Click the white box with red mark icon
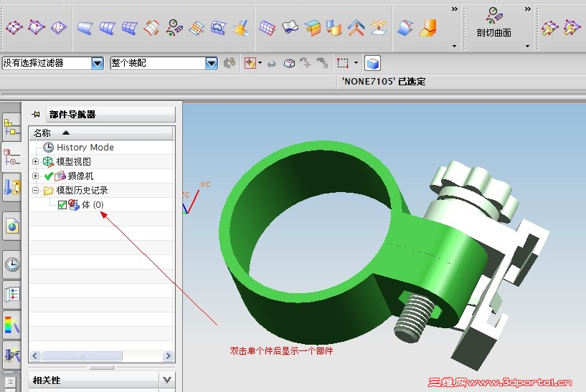This screenshot has width=586, height=392. [288, 63]
